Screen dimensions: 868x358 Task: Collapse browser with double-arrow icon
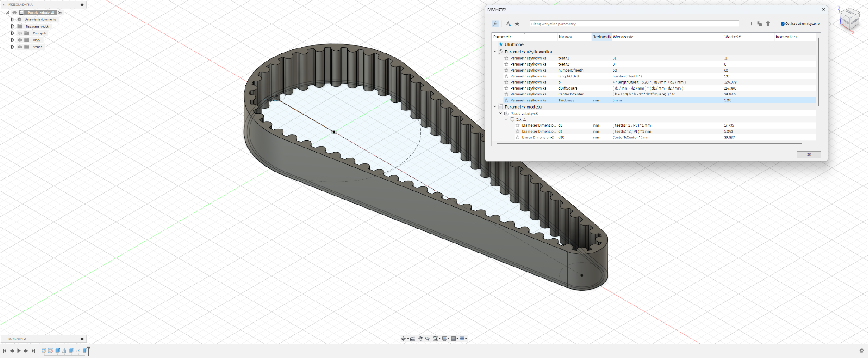[x=4, y=5]
